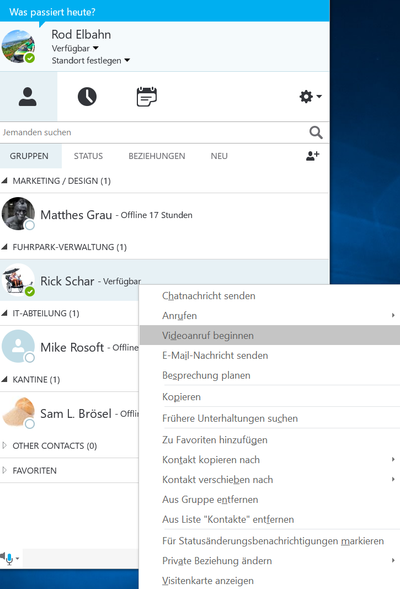Open the Standort festlegen dropdown

tap(91, 60)
